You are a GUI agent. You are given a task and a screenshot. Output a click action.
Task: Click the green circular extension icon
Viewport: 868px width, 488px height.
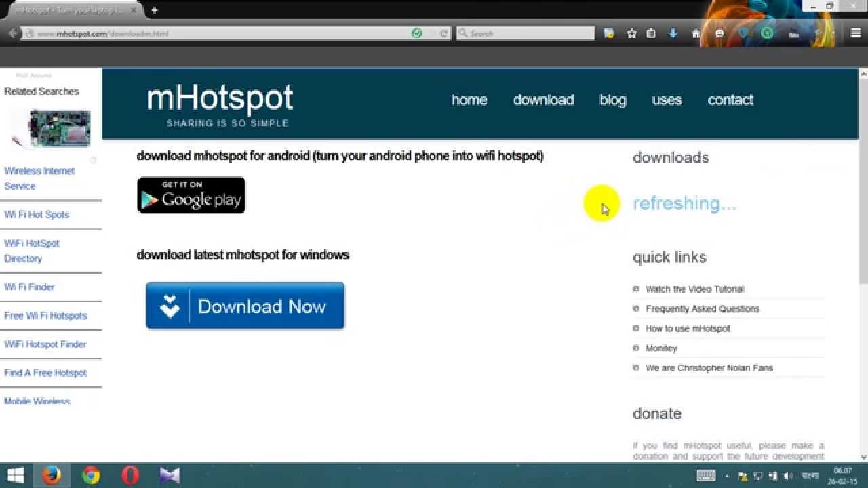pyautogui.click(x=767, y=33)
